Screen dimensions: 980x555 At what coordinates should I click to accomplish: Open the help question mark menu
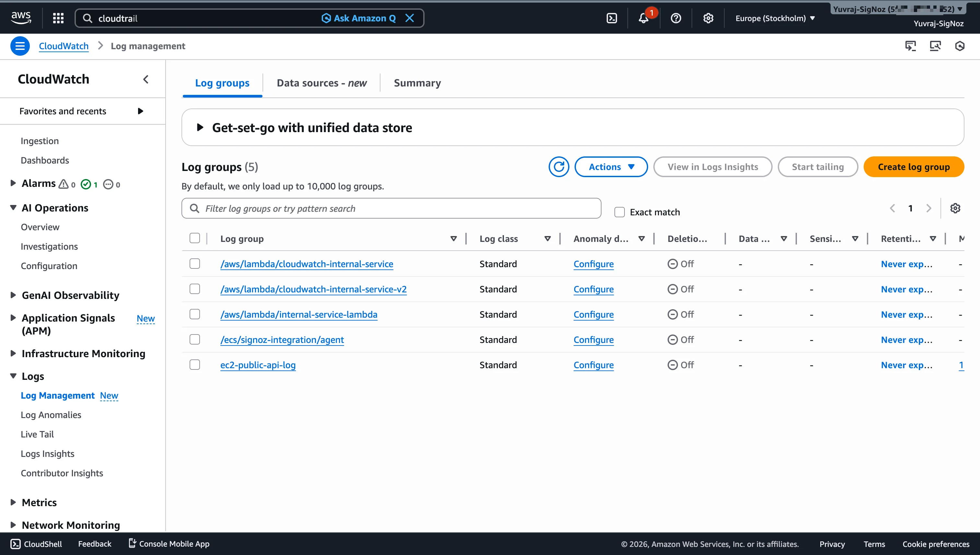point(675,18)
